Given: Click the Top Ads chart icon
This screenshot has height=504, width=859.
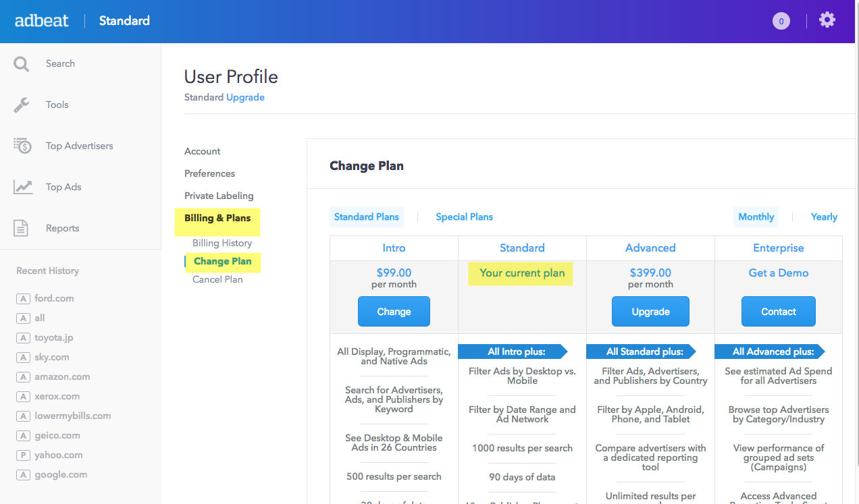Looking at the screenshot, I should pos(22,187).
